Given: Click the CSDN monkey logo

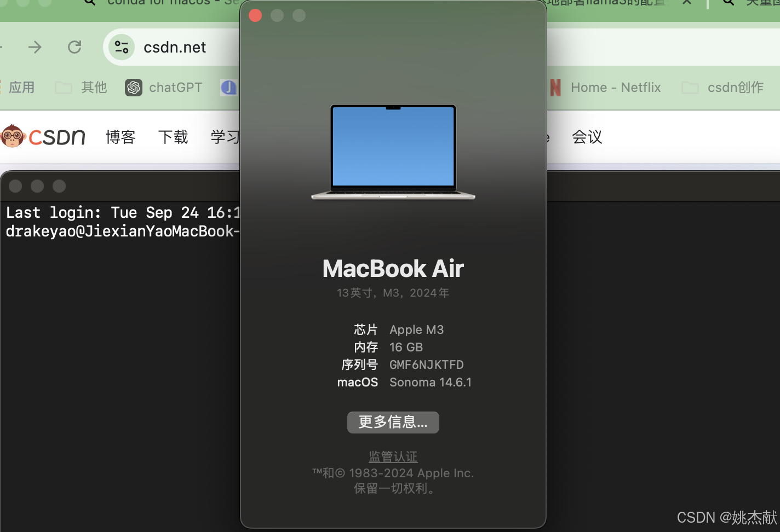Looking at the screenshot, I should pyautogui.click(x=13, y=136).
